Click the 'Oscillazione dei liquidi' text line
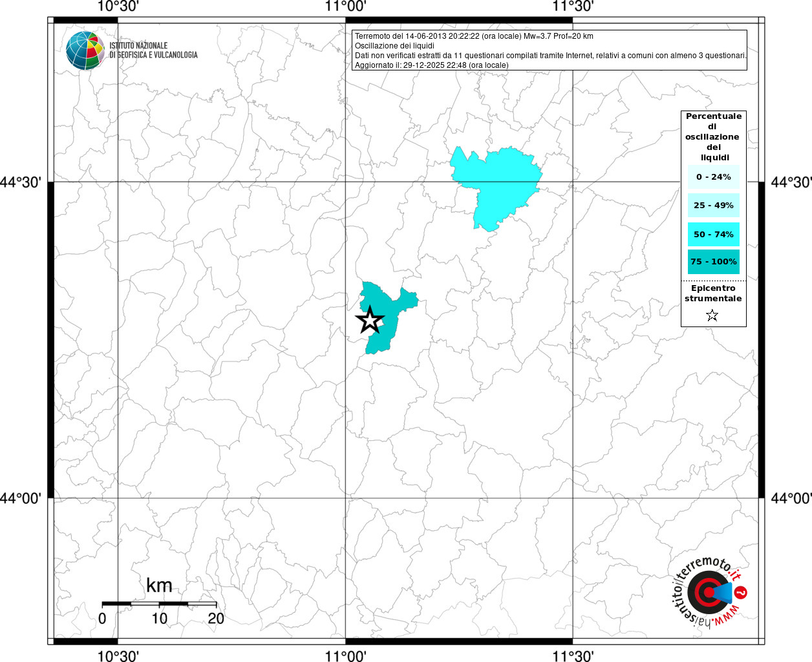812x662 pixels. point(394,46)
